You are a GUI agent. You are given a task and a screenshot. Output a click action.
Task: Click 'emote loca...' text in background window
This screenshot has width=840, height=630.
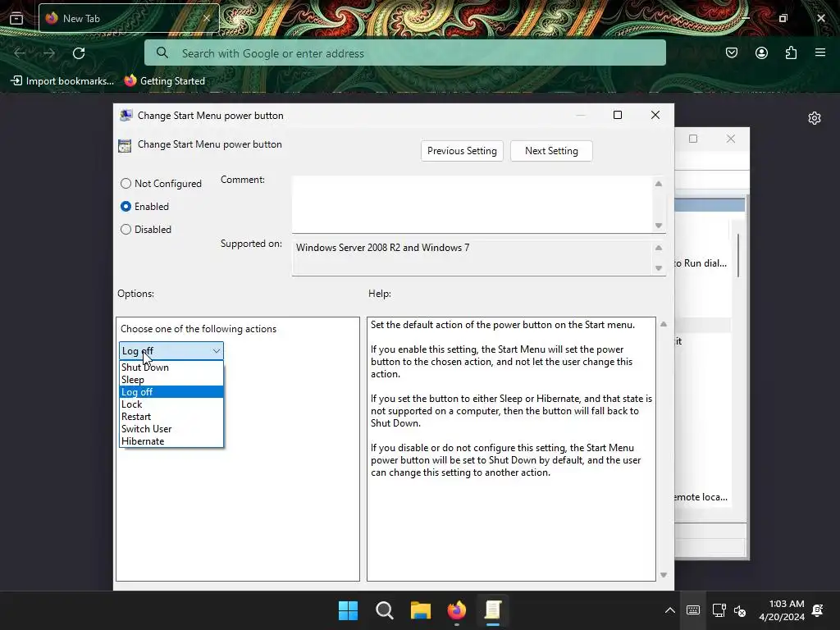pyautogui.click(x=701, y=497)
